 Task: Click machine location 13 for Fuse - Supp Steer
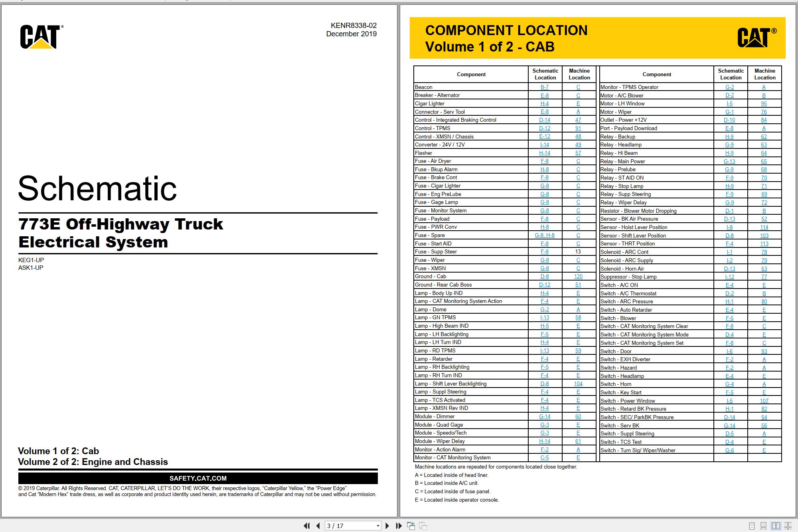(578, 251)
